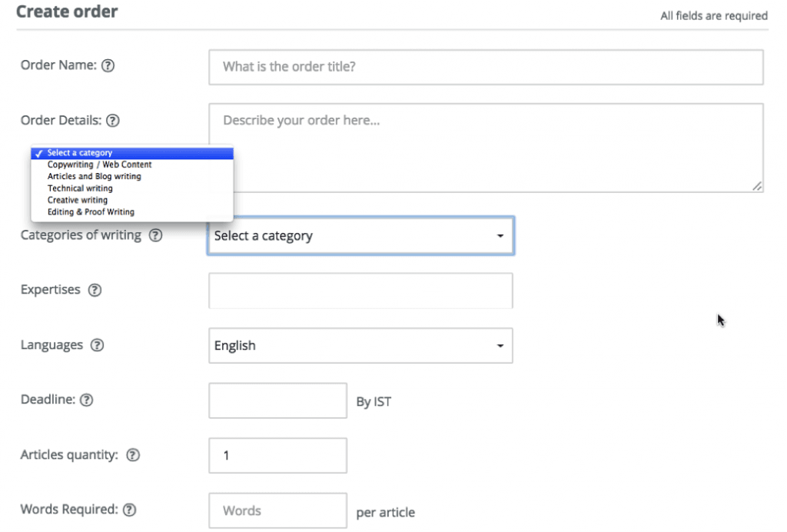Pick Creative writing category

pyautogui.click(x=132, y=200)
